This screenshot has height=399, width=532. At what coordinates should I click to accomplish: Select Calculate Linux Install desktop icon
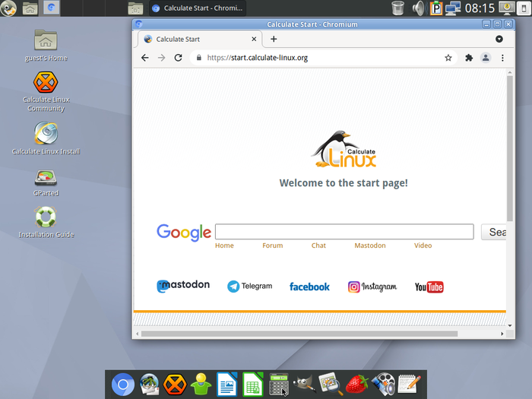46,138
